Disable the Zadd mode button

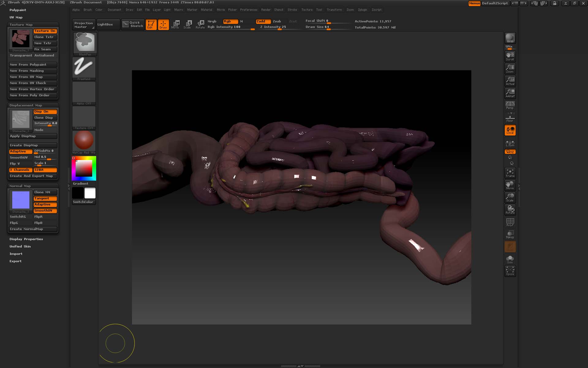click(263, 21)
